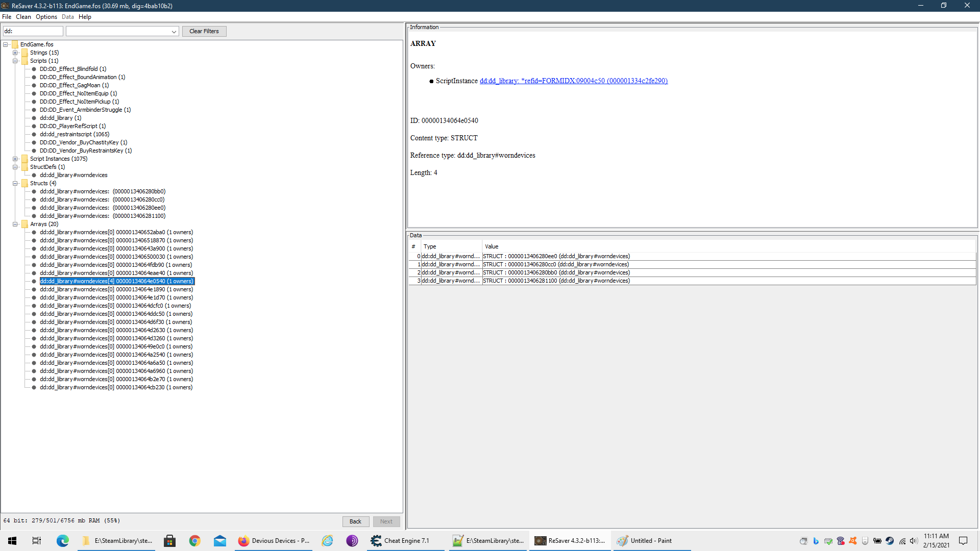Select the Arrays folder icon
This screenshot has height=551, width=980.
(24, 224)
